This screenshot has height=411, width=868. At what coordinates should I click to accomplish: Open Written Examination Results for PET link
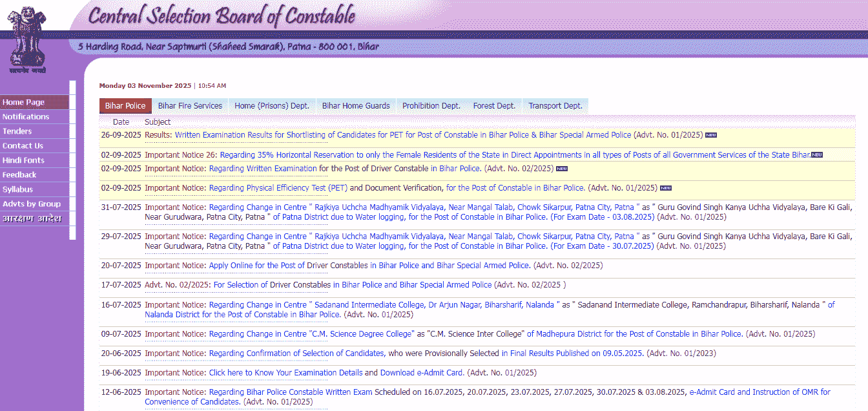pos(402,135)
